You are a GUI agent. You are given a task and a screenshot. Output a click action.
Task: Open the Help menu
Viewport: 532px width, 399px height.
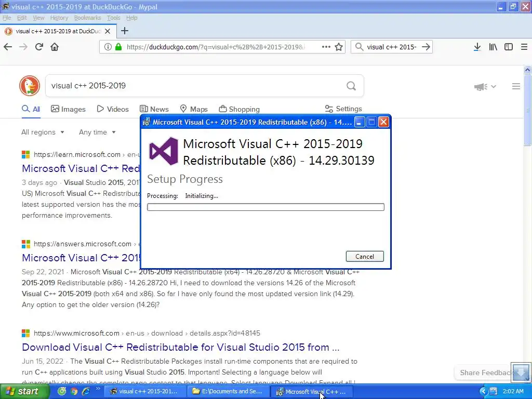click(131, 18)
